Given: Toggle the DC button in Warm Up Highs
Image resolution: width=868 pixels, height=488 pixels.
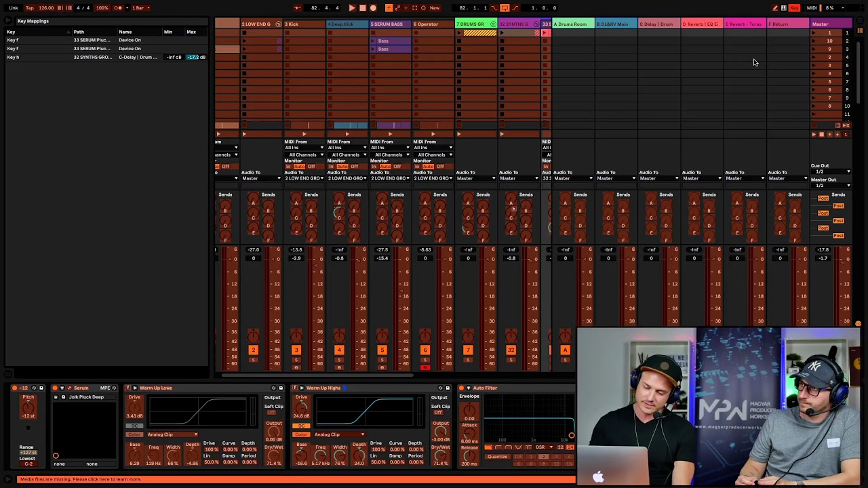Looking at the screenshot, I should pos(302,425).
